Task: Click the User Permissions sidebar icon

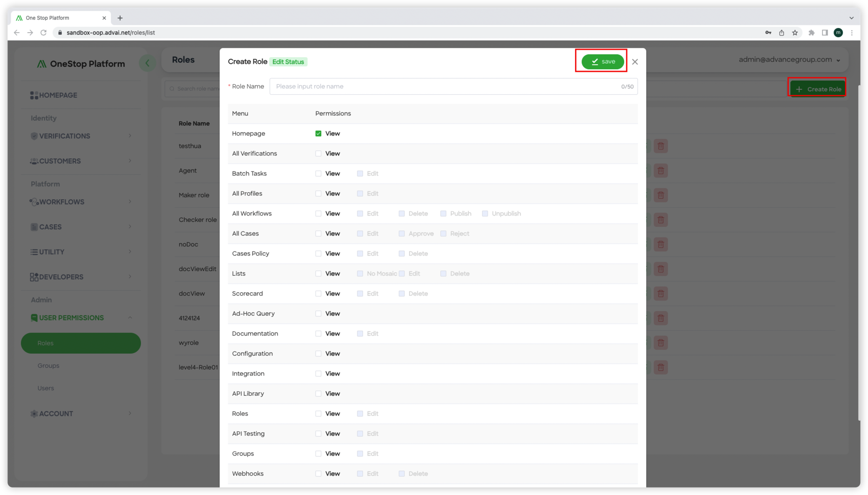Action: tap(33, 317)
